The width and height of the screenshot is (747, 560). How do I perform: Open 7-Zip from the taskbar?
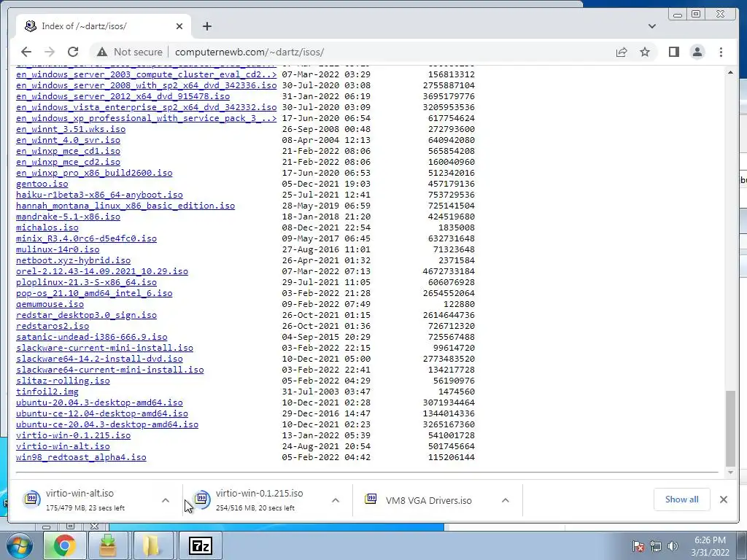point(200,545)
